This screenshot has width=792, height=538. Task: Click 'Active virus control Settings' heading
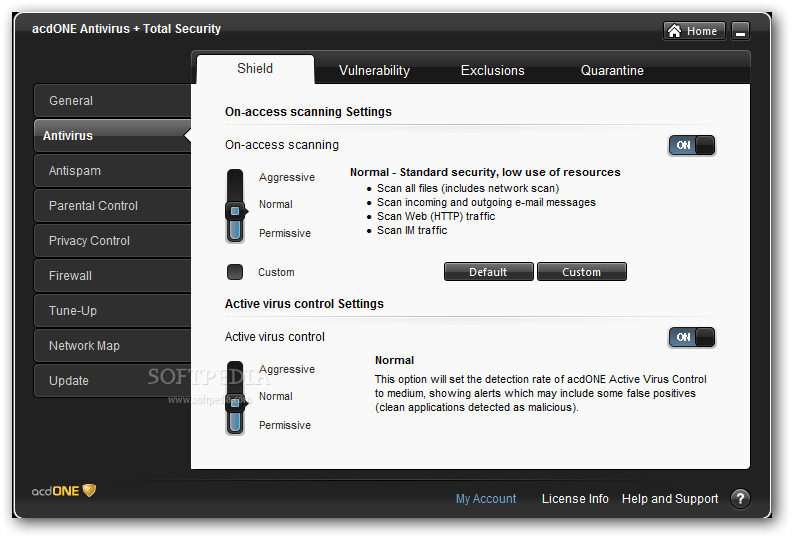(x=304, y=304)
